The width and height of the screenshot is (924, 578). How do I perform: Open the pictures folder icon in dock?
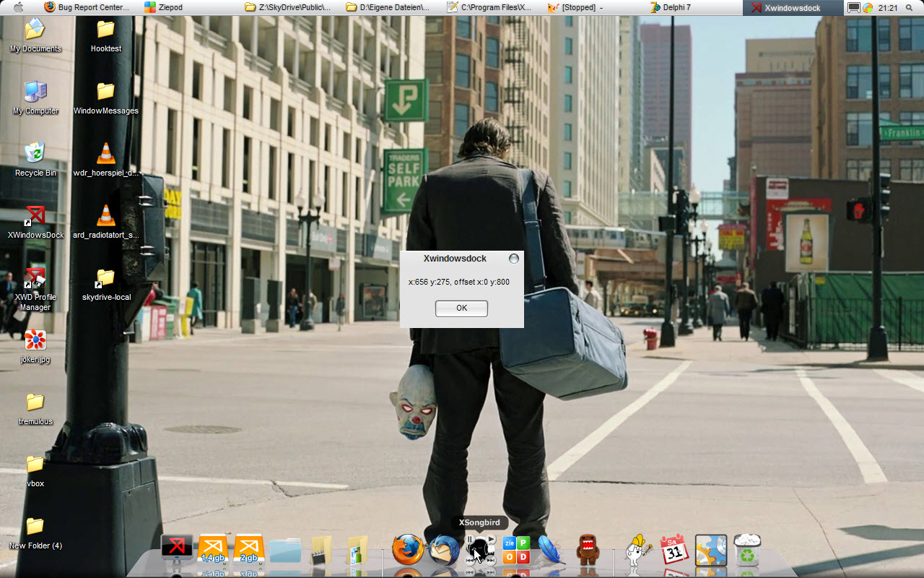pos(358,550)
